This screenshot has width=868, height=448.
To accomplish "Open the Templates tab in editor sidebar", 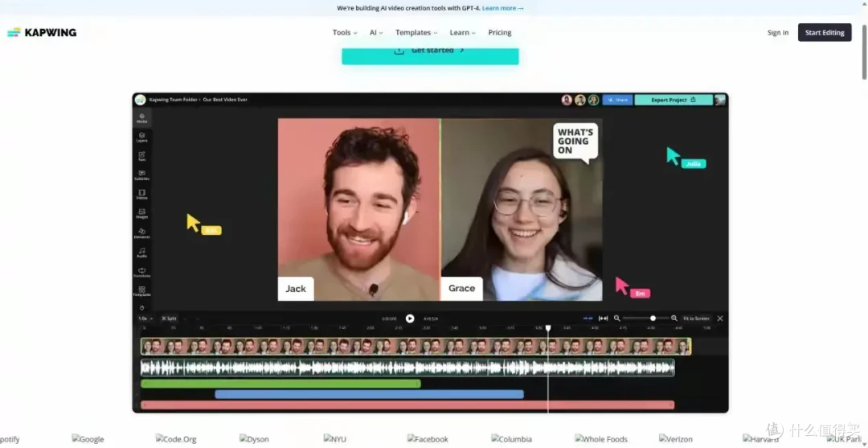I will (141, 291).
